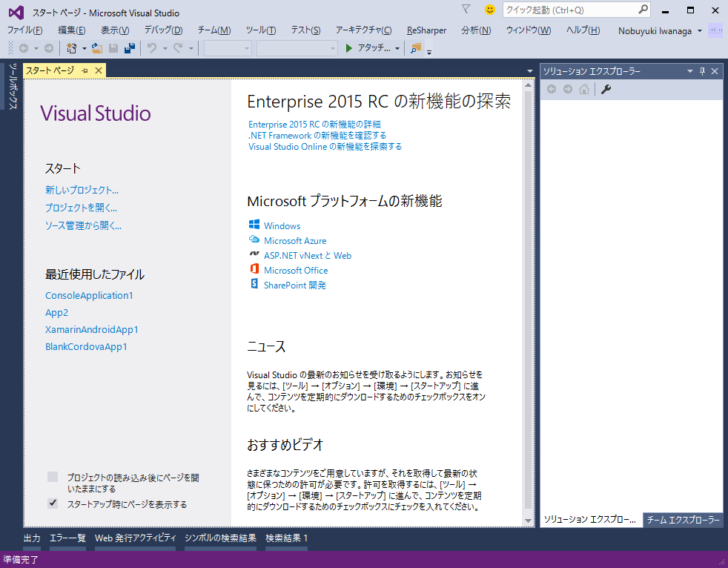
Task: Click the Navigate Backward arrow in toolbar
Action: (24, 48)
